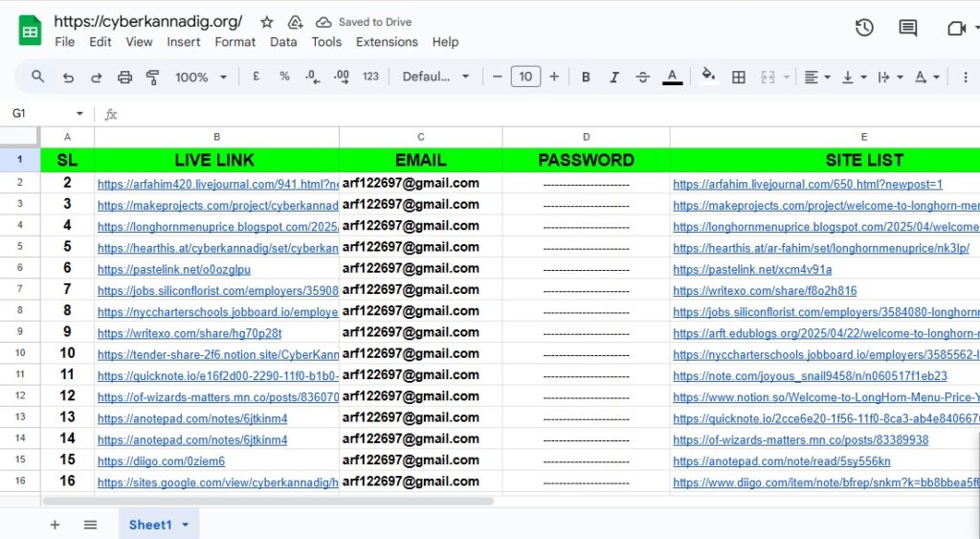Toggle bold formatting
This screenshot has height=539, width=980.
click(586, 77)
